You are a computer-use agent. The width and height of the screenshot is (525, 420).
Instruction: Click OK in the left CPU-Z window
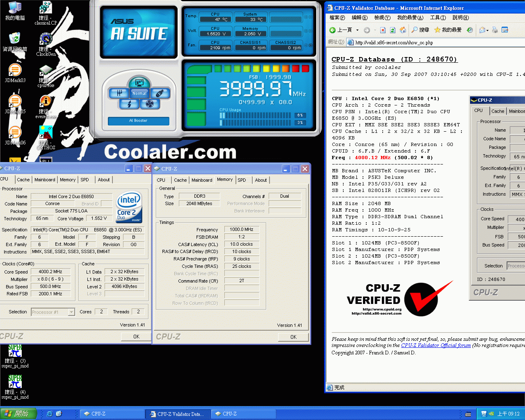(137, 337)
